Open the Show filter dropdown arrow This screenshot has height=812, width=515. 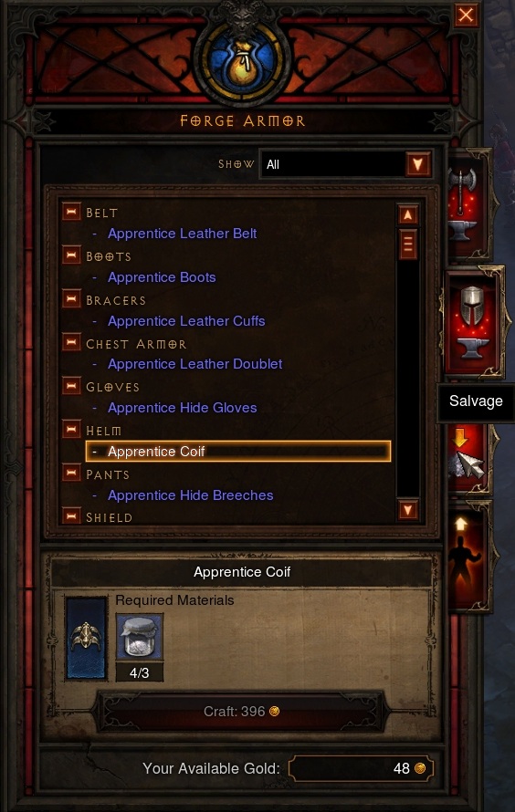coord(418,164)
